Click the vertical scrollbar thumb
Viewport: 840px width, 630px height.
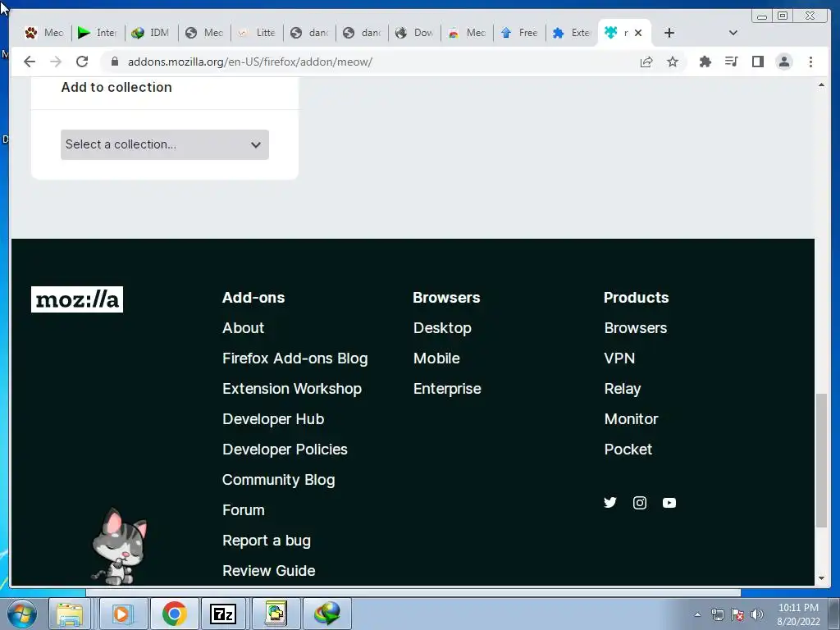tap(821, 460)
